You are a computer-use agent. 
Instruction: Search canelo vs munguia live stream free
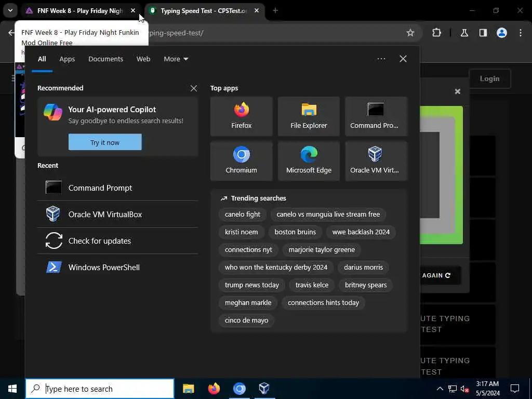328,215
